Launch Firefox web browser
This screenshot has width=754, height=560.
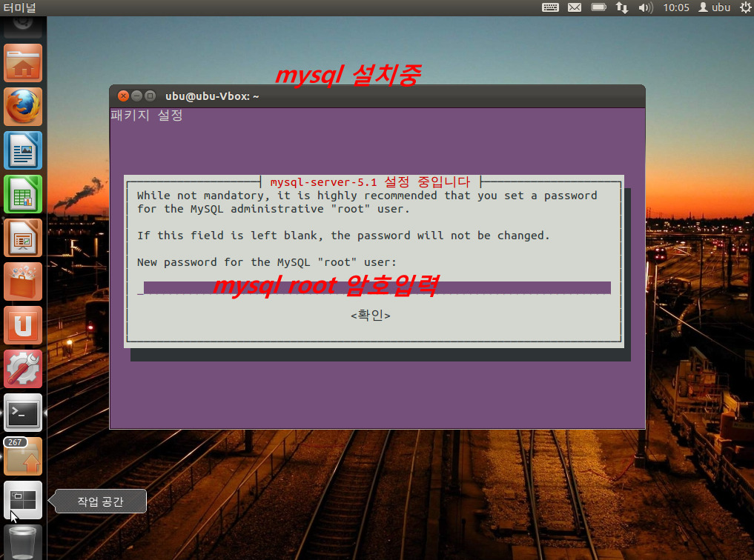coord(23,107)
